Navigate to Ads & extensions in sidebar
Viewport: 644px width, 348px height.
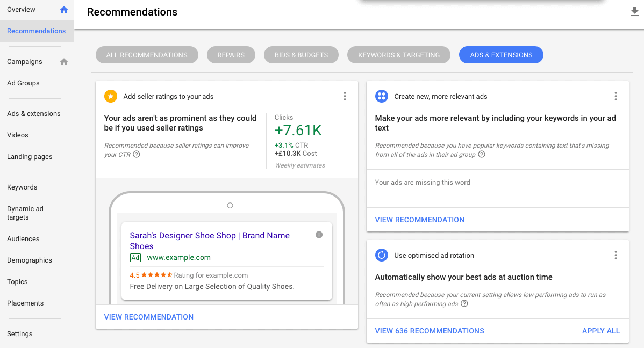click(x=34, y=114)
